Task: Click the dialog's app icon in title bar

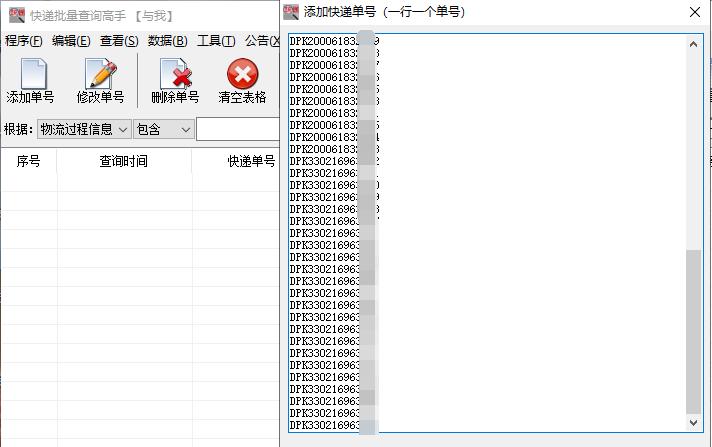Action: point(291,12)
